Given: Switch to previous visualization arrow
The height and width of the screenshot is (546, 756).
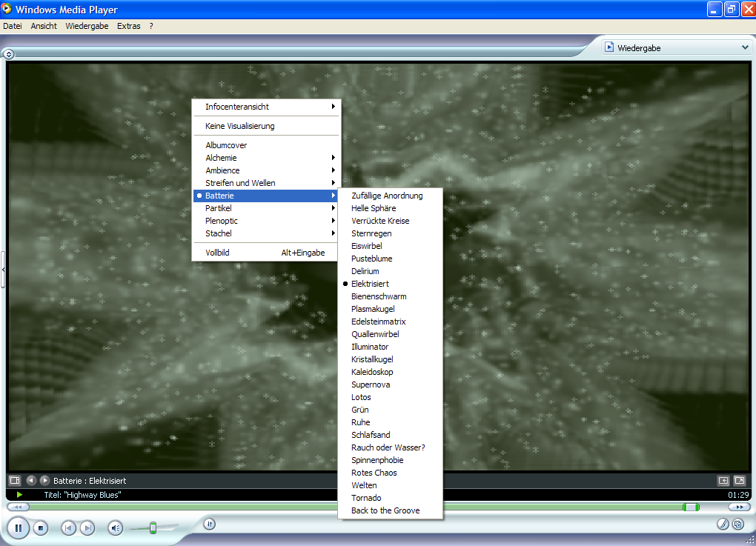Looking at the screenshot, I should pos(31,480).
